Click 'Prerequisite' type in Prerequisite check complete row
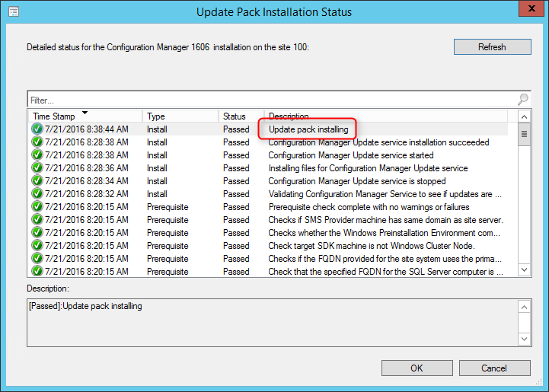The height and width of the screenshot is (392, 549). point(168,207)
